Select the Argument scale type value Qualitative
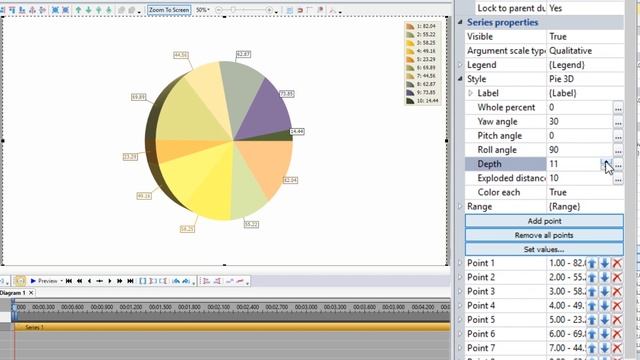 (571, 51)
